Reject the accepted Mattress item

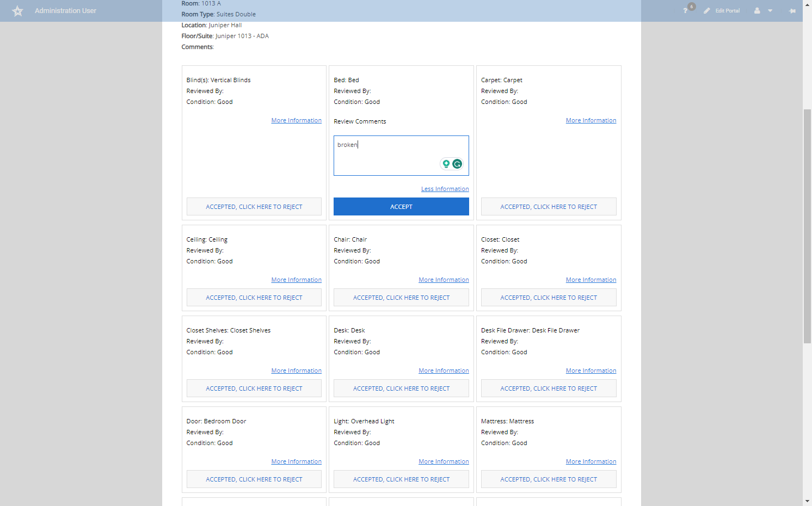(x=549, y=479)
